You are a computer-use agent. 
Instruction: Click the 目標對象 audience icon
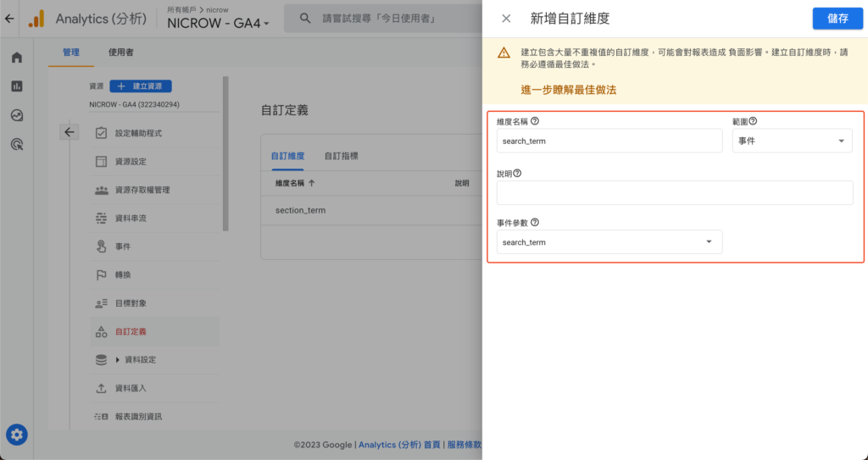101,303
